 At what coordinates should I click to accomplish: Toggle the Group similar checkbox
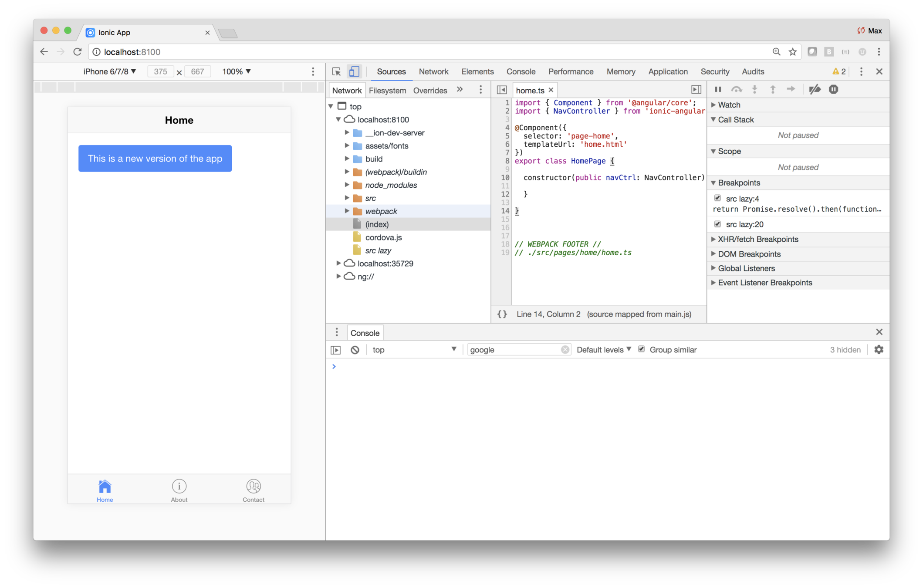coord(641,349)
